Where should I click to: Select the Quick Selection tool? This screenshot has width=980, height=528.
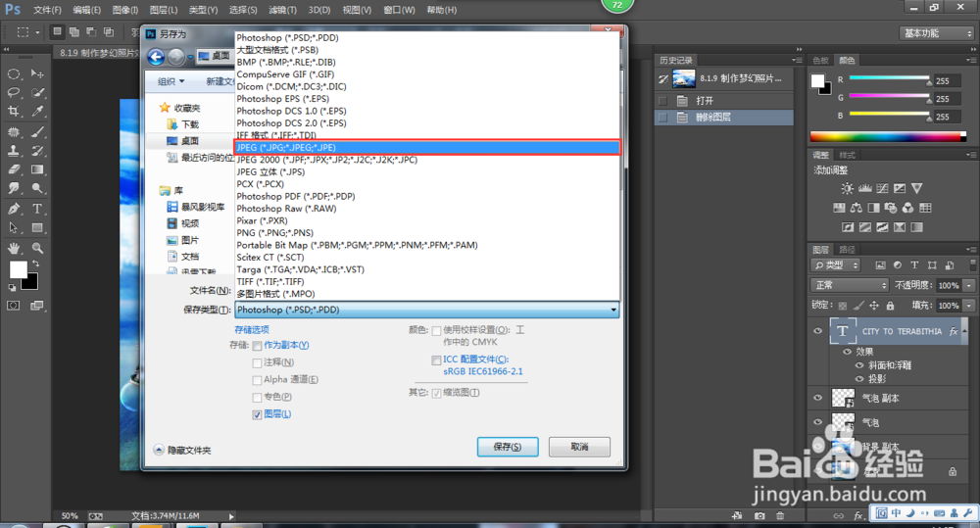pyautogui.click(x=37, y=92)
